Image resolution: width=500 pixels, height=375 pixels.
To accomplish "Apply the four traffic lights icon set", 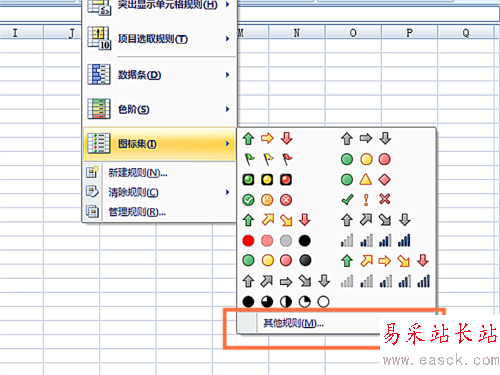I will [x=277, y=261].
